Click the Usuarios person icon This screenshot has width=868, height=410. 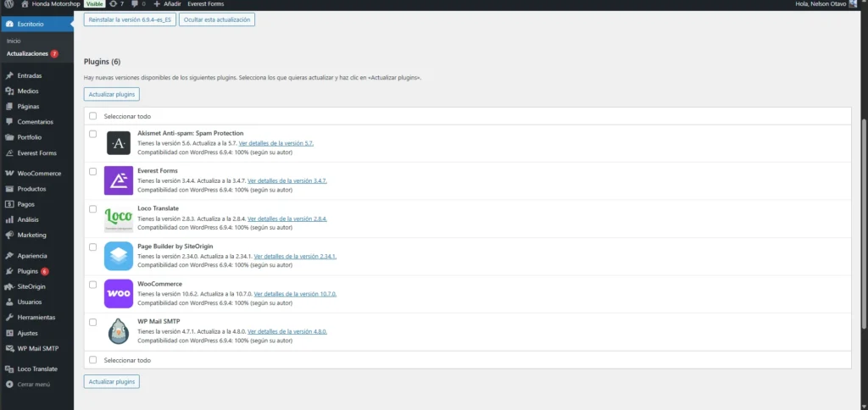[9, 302]
